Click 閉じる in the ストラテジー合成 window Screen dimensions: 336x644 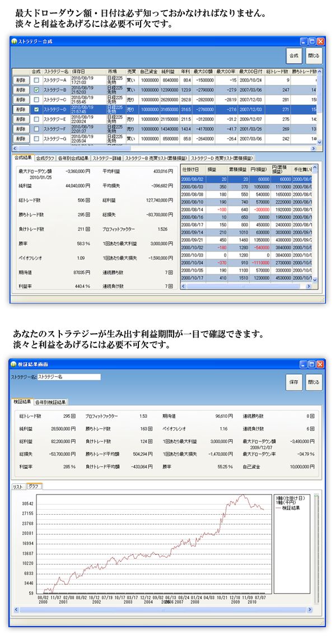314,56
